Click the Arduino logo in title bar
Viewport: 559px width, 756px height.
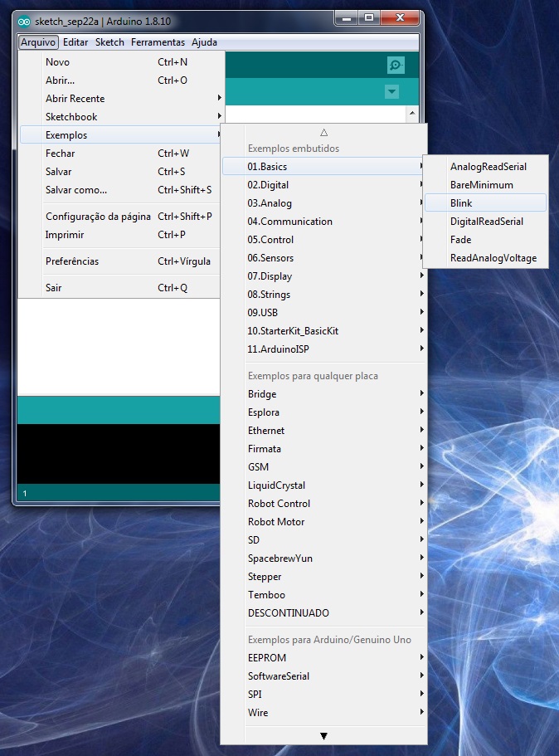point(24,20)
